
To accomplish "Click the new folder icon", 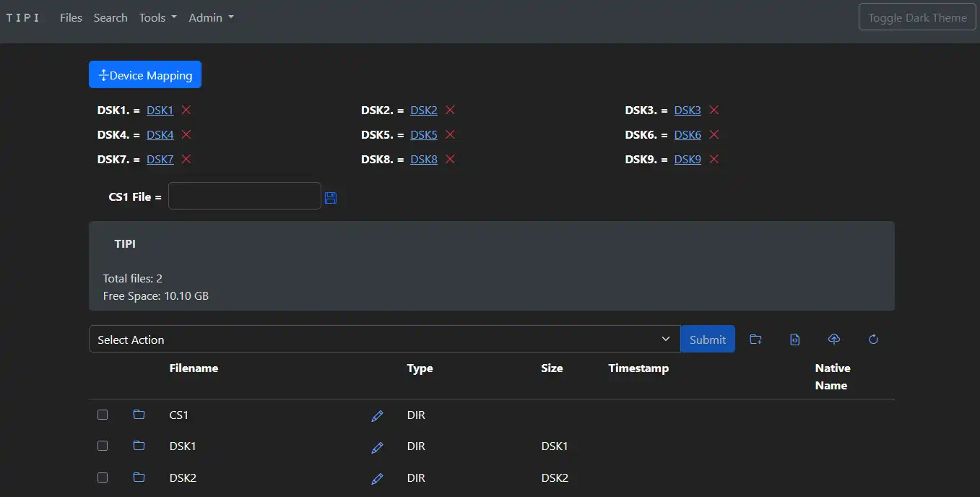I will pos(755,340).
